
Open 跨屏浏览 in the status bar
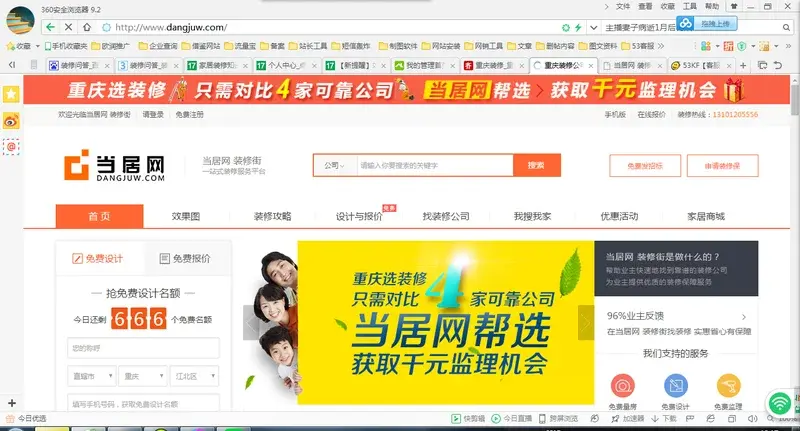(x=558, y=419)
